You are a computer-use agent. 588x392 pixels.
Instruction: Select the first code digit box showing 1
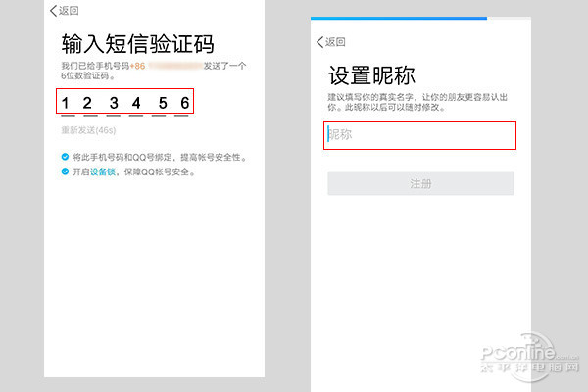tap(67, 102)
